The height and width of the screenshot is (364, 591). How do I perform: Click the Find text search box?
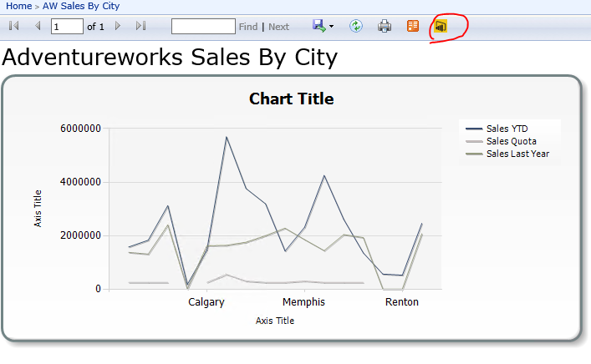pyautogui.click(x=203, y=27)
